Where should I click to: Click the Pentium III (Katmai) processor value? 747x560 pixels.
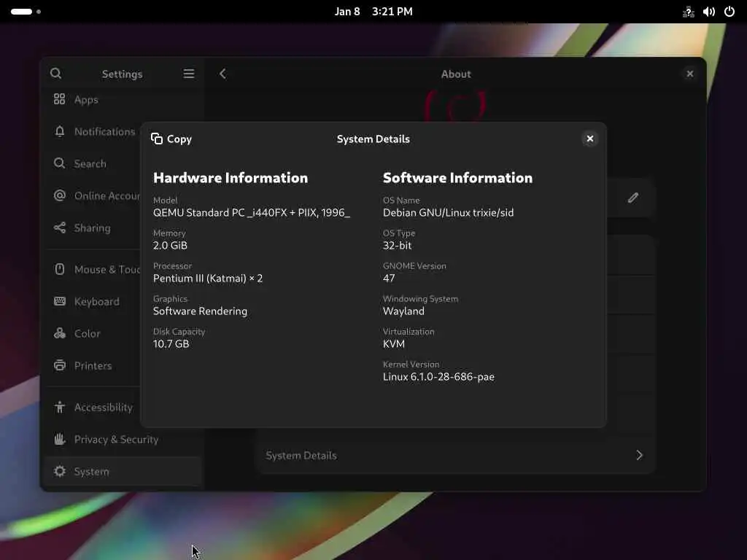click(x=208, y=279)
